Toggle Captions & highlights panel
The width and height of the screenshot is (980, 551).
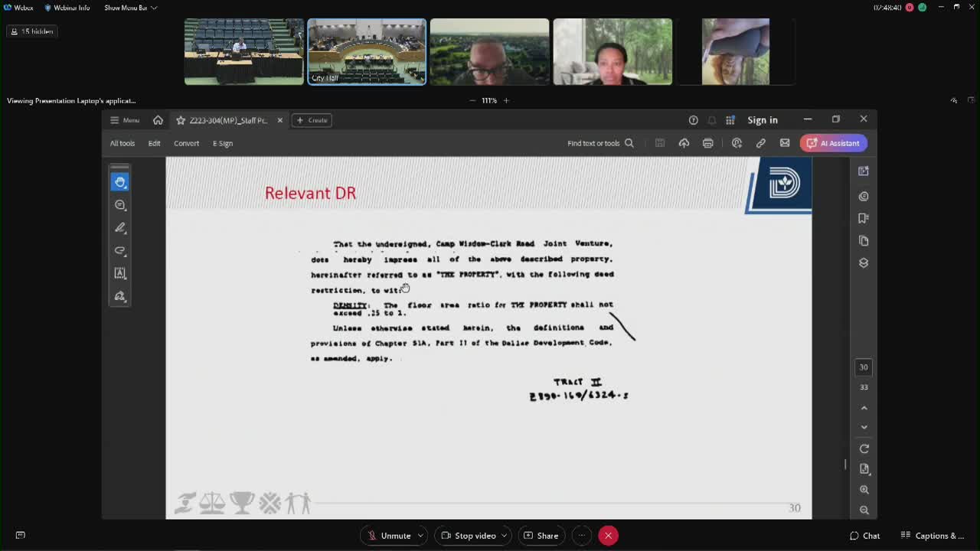click(x=933, y=536)
